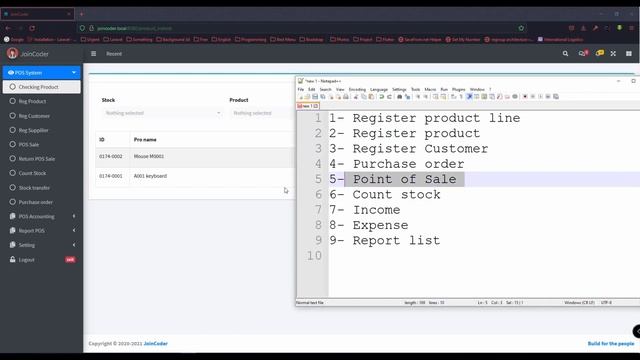The width and height of the screenshot is (640, 360).
Task: Select Reg Customer in the sidebar
Action: (42, 116)
